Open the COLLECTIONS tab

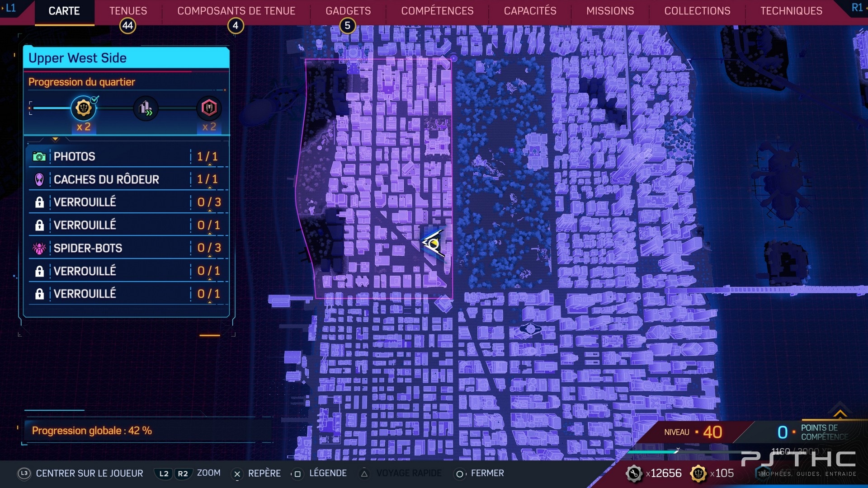(x=697, y=11)
